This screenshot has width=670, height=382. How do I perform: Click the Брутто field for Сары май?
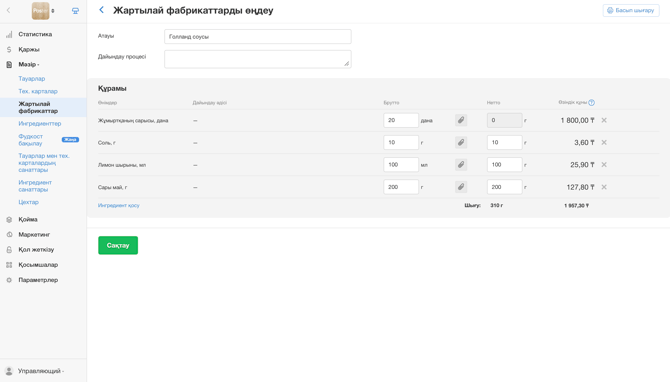pyautogui.click(x=401, y=187)
